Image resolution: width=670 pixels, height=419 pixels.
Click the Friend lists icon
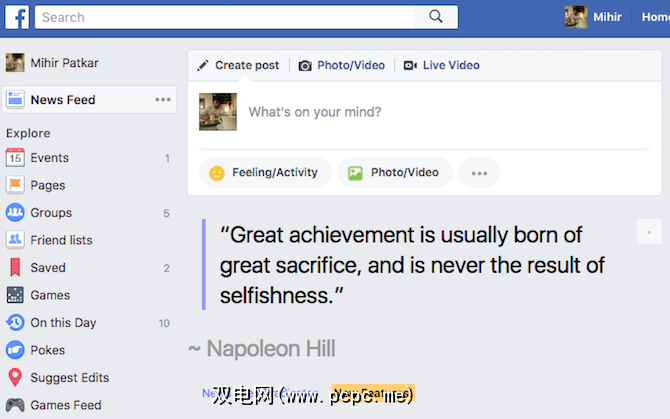(15, 240)
